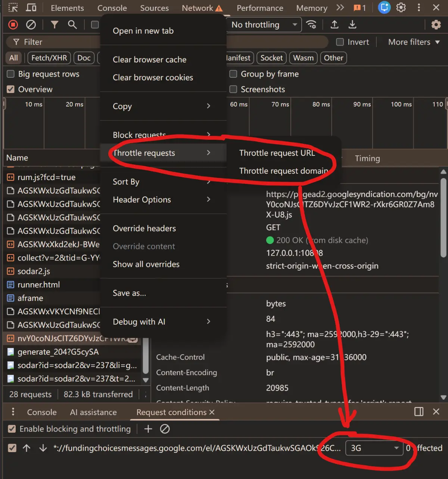Toggle the network filter funnel icon
Viewport: 448px width, 479px height.
point(55,25)
